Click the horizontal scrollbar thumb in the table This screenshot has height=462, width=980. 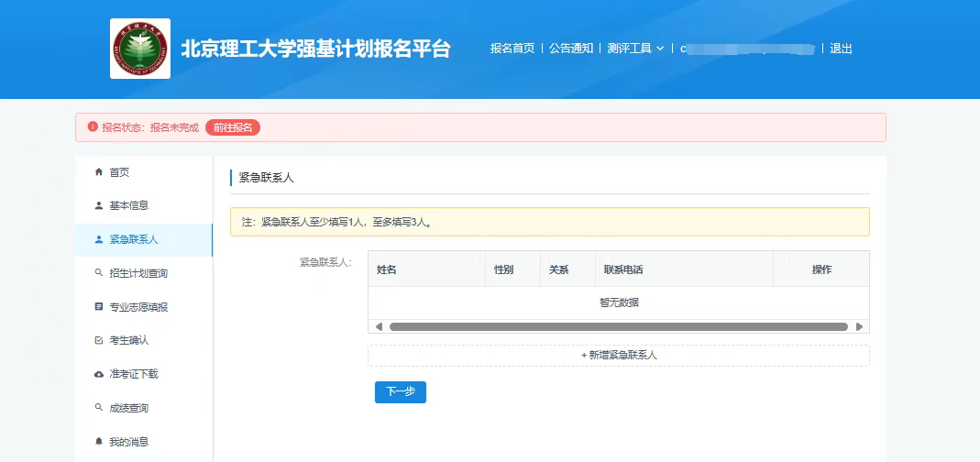[619, 327]
